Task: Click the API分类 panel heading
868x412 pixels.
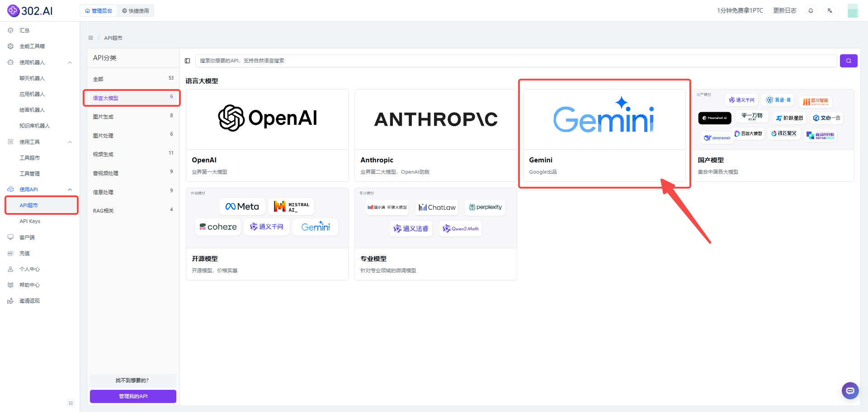Action: tap(105, 58)
